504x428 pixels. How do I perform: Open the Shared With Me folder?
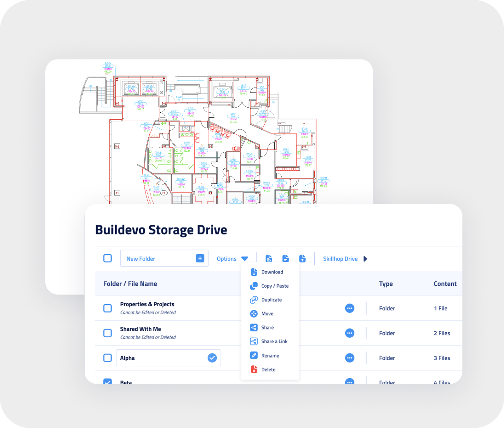click(x=140, y=329)
